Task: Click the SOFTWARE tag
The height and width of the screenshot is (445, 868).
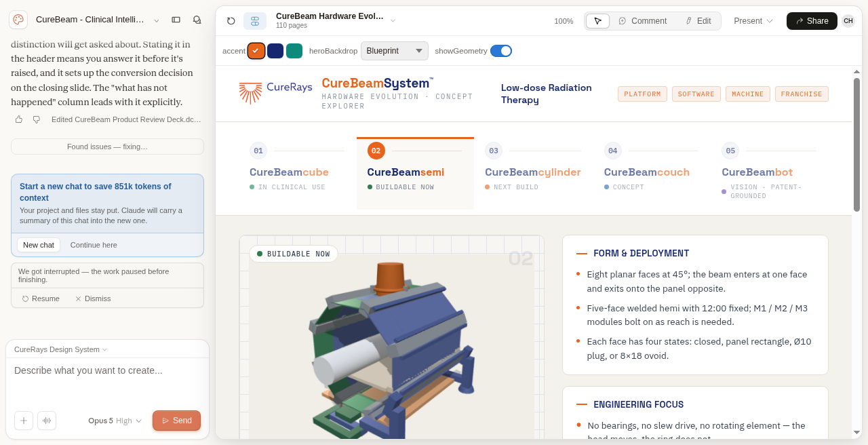Action: coord(696,94)
